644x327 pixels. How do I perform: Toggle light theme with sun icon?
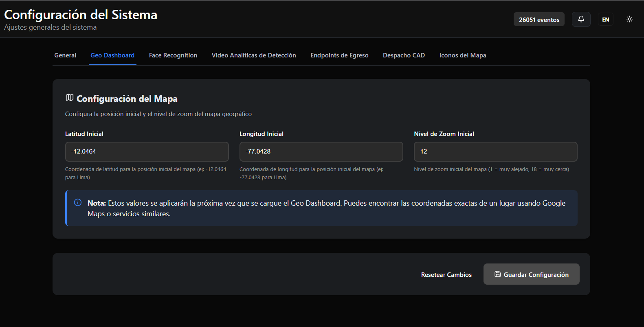pos(630,19)
